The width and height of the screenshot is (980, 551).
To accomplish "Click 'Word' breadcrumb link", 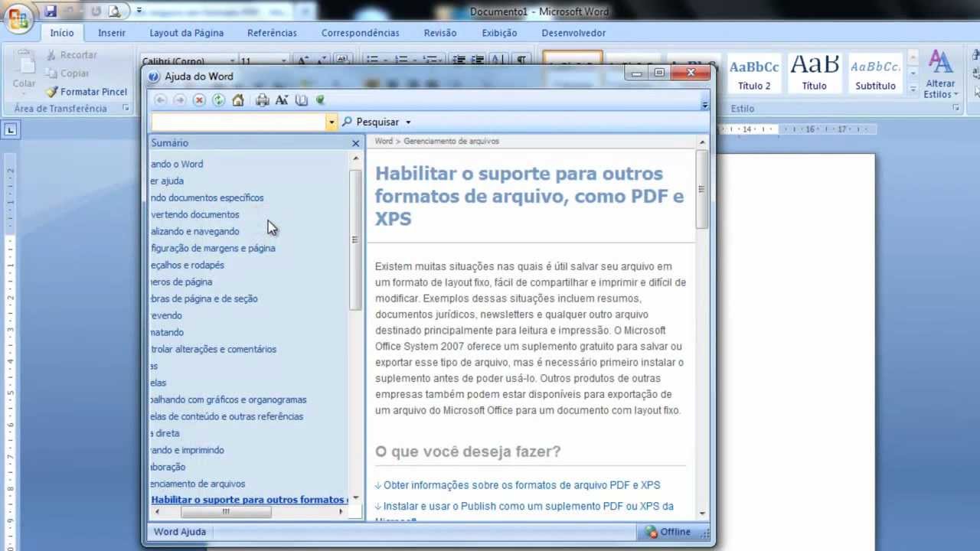I will [x=384, y=141].
